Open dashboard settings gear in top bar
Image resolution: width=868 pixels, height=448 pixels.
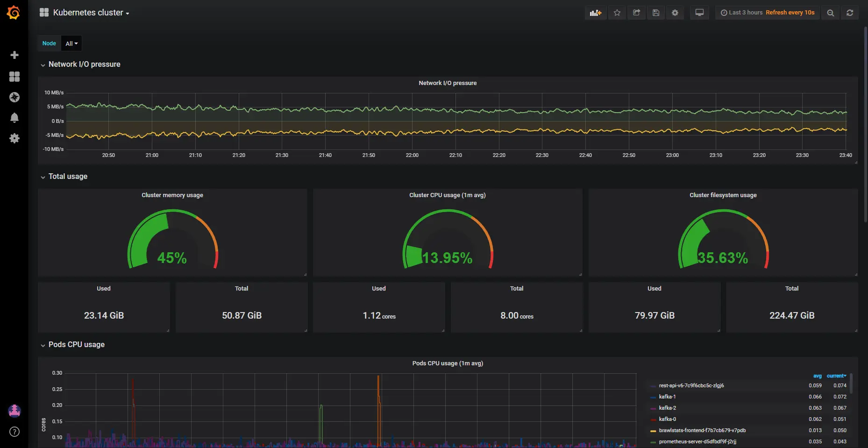(675, 13)
